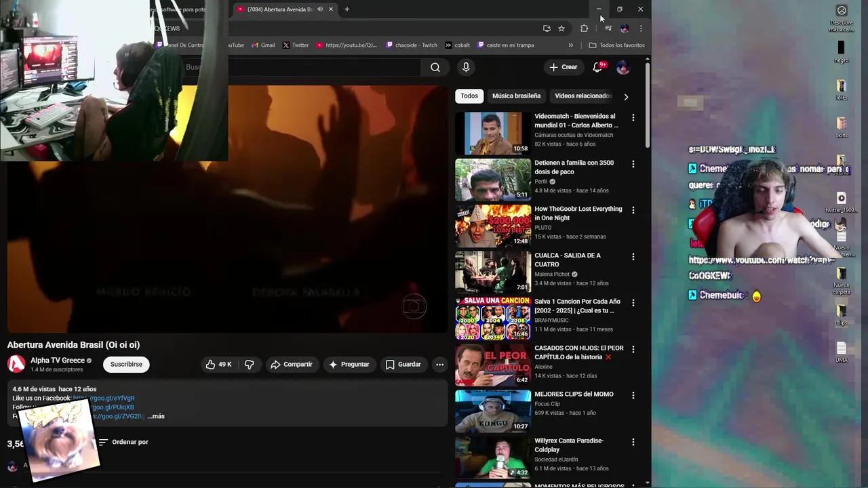Viewport: 868px width, 488px height.
Task: Dislike the video with thumbs down
Action: click(x=250, y=365)
